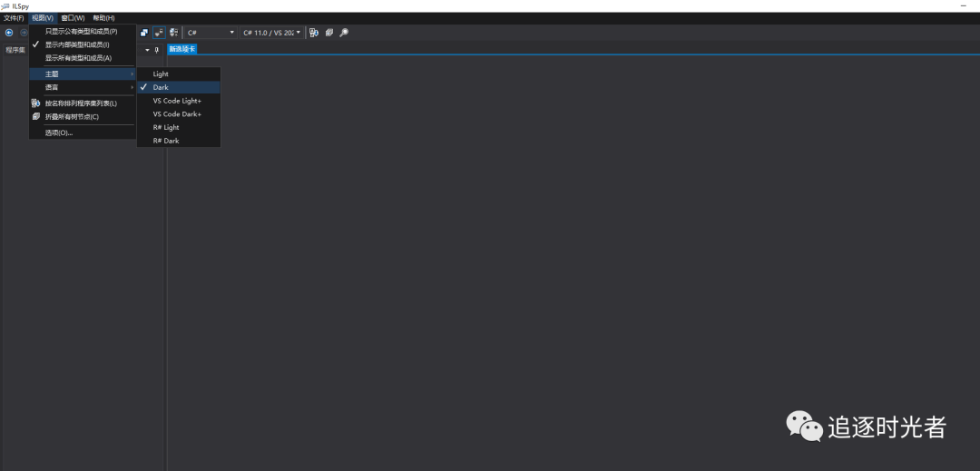This screenshot has height=471, width=980.
Task: Open 选项(O)... settings entry
Action: tap(59, 132)
